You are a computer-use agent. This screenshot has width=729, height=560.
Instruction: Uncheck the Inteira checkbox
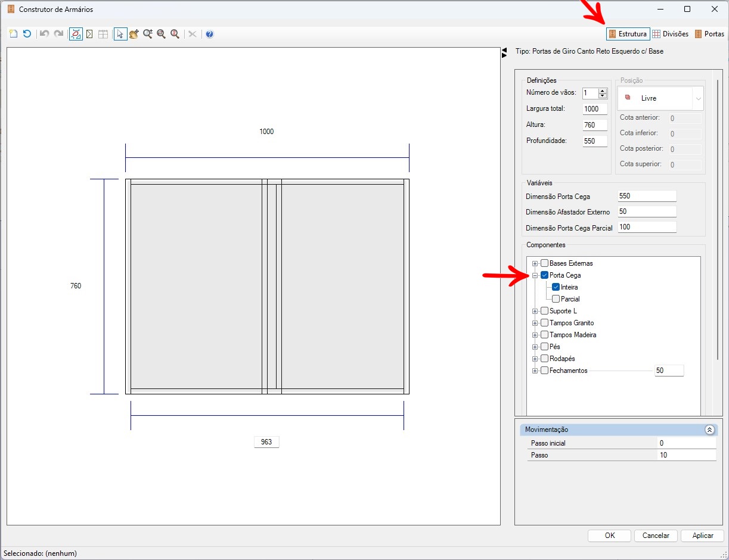(x=556, y=287)
